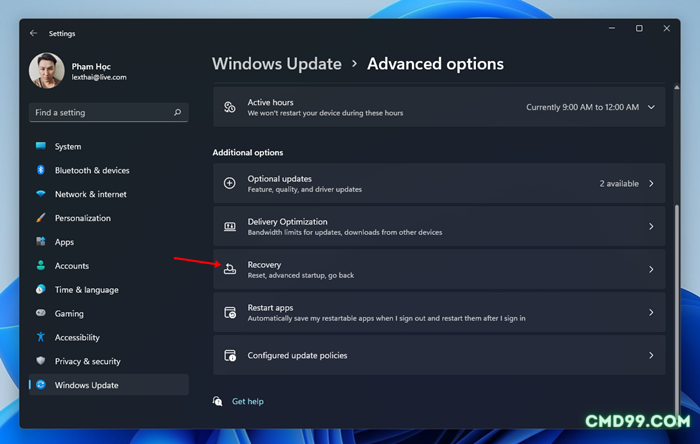Select the Time & language globe icon
The width and height of the screenshot is (700, 444).
(41, 289)
